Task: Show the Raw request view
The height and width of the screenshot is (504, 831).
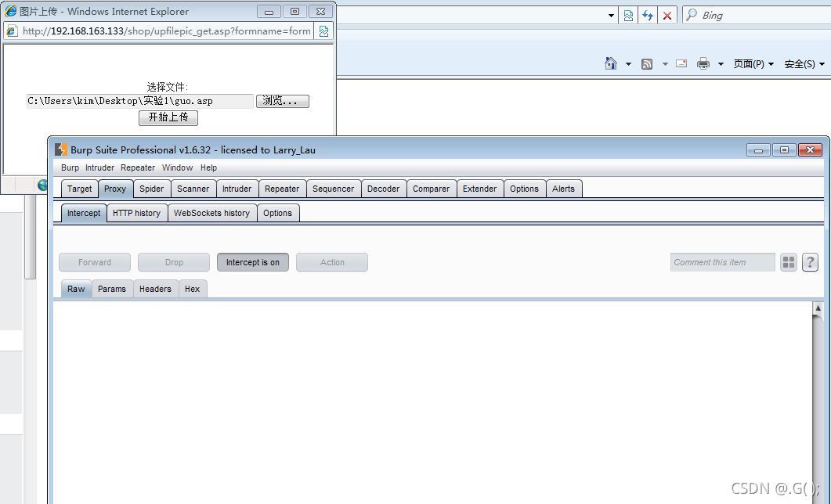Action: 76,289
